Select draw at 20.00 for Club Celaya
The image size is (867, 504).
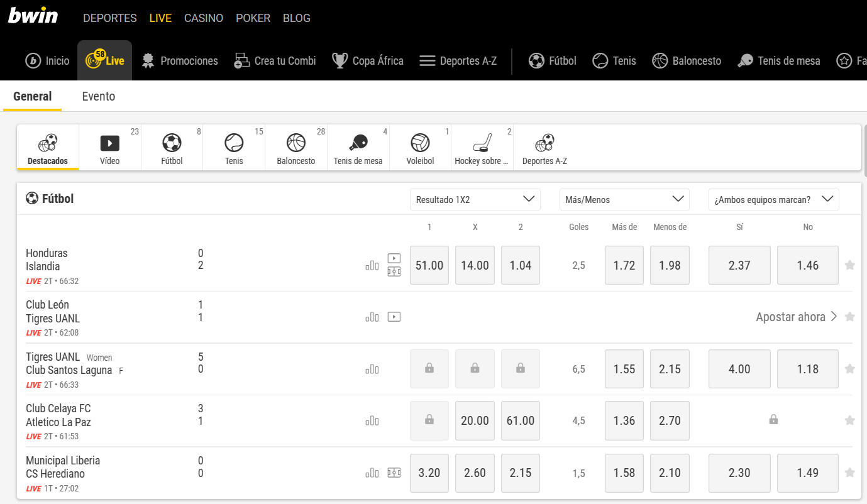(475, 420)
